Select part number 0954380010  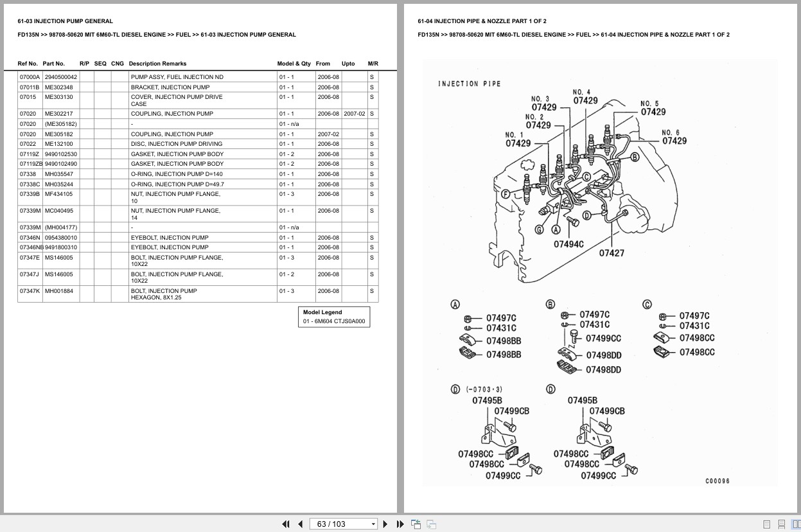(x=61, y=238)
